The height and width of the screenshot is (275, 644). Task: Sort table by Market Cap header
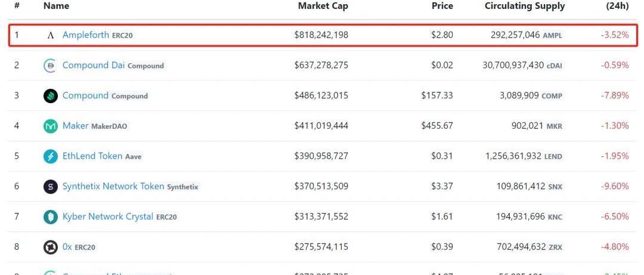click(323, 6)
